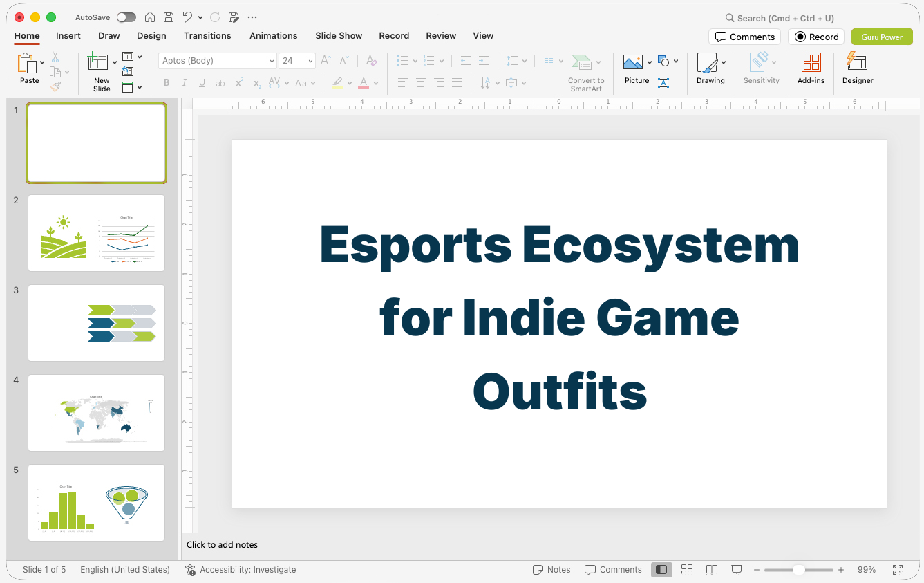Click the Redo arrow icon
This screenshot has height=583, width=924.
(x=215, y=17)
